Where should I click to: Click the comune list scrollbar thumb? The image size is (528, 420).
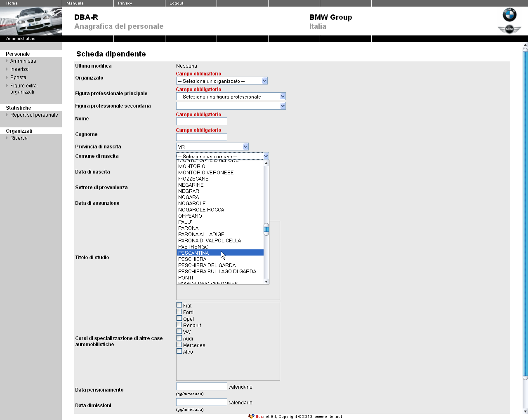tap(266, 230)
